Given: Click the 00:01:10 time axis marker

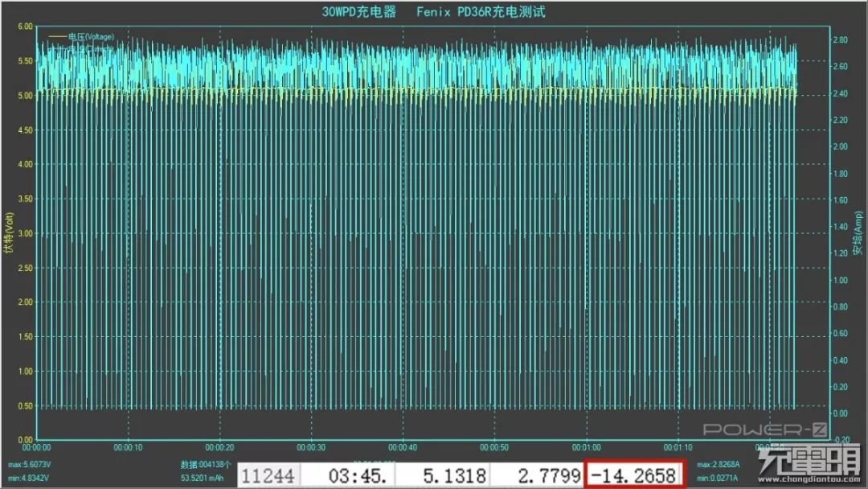Looking at the screenshot, I should click(678, 447).
